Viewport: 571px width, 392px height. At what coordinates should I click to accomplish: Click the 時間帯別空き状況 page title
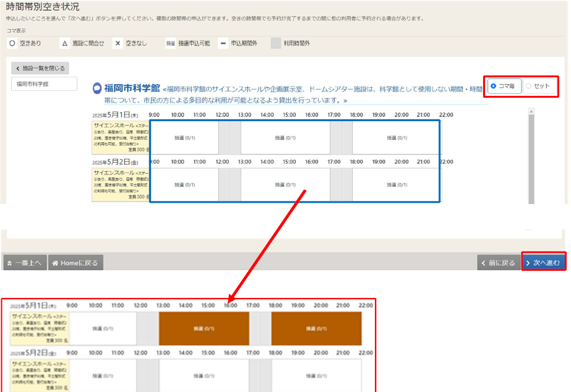(42, 7)
